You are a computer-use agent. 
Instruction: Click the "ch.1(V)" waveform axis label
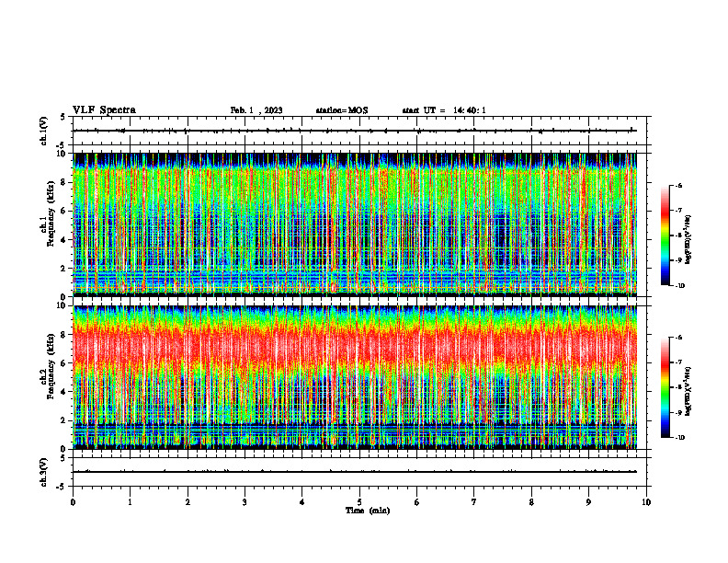[x=44, y=131]
